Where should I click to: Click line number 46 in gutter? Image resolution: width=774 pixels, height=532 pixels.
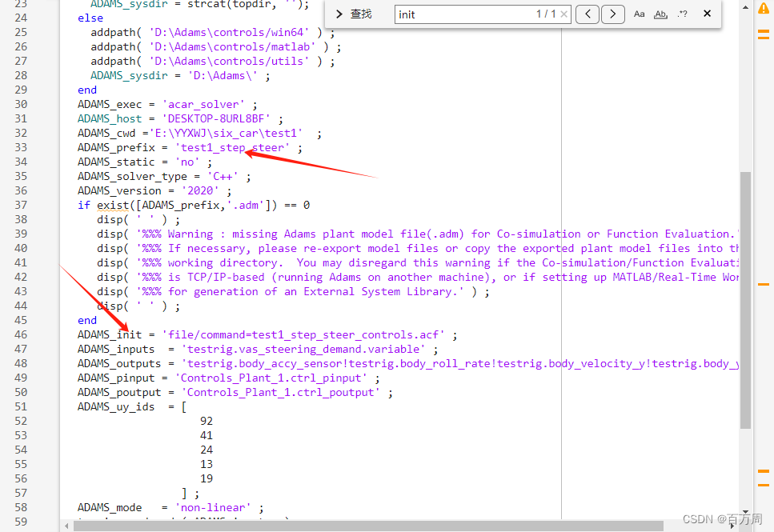21,334
